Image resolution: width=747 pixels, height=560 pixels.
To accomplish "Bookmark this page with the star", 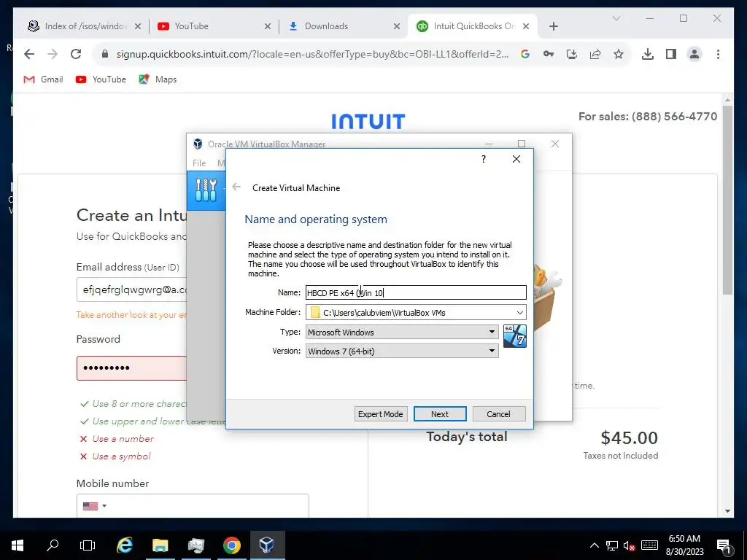I will [619, 54].
